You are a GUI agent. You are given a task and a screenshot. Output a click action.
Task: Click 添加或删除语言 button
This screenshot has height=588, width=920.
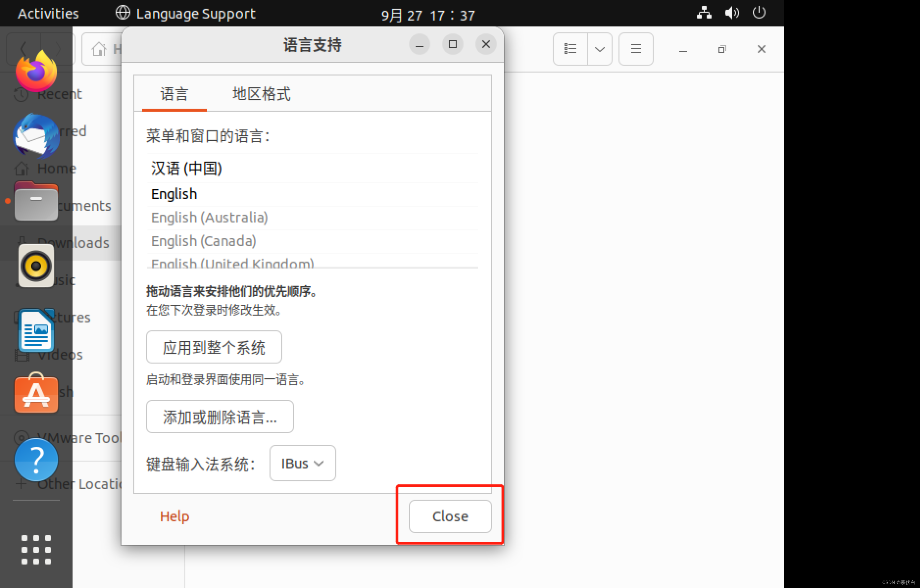[219, 417]
